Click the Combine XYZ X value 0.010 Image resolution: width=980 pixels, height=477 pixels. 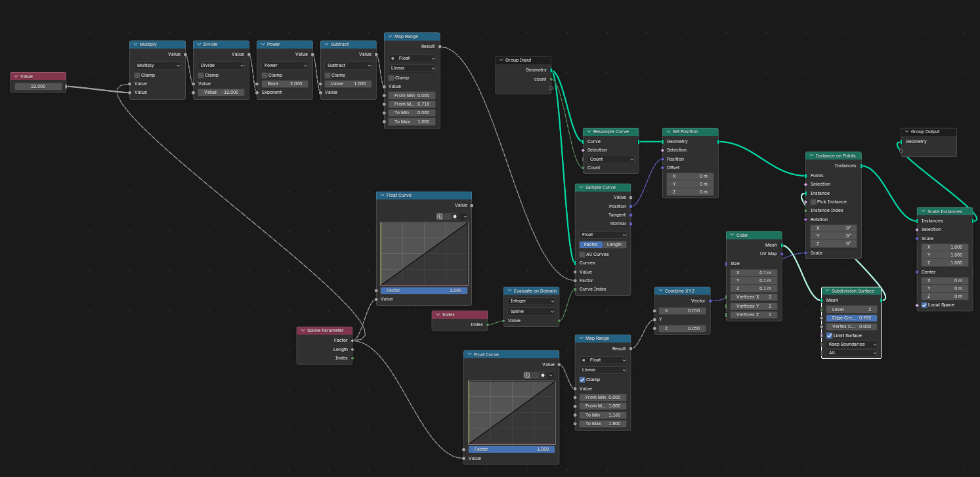pos(683,311)
